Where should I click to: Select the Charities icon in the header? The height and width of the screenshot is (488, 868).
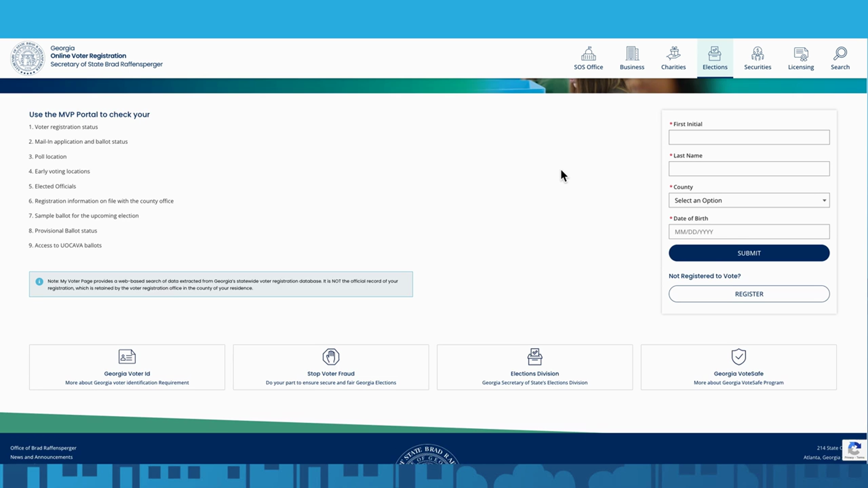tap(673, 54)
